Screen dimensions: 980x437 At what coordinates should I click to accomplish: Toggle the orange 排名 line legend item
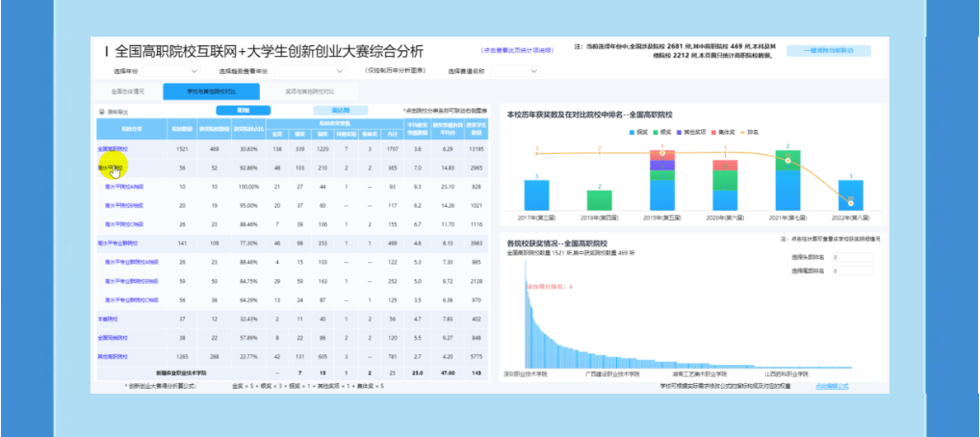[748, 133]
